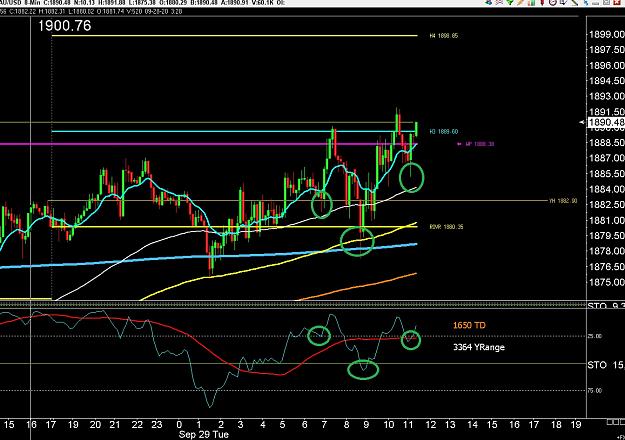The height and width of the screenshot is (440, 625).
Task: Click the clock icon in the top toolbar
Action: point(552,2)
